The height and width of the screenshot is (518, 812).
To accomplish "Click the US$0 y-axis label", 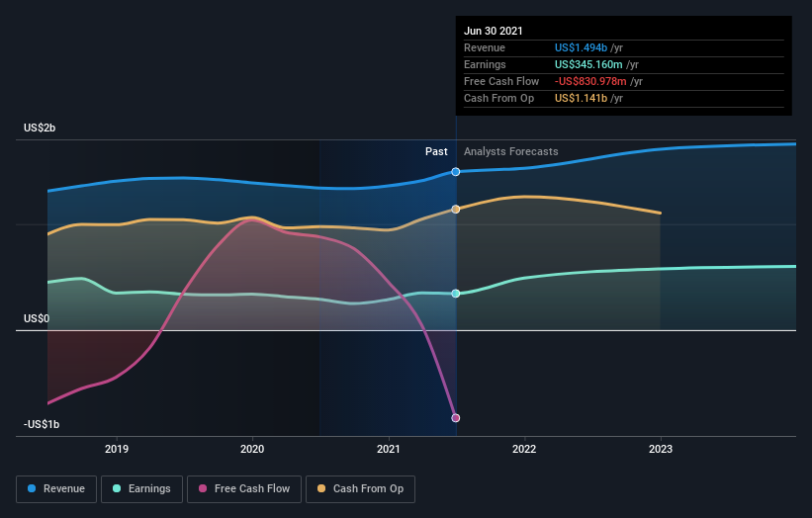I will click(x=37, y=318).
